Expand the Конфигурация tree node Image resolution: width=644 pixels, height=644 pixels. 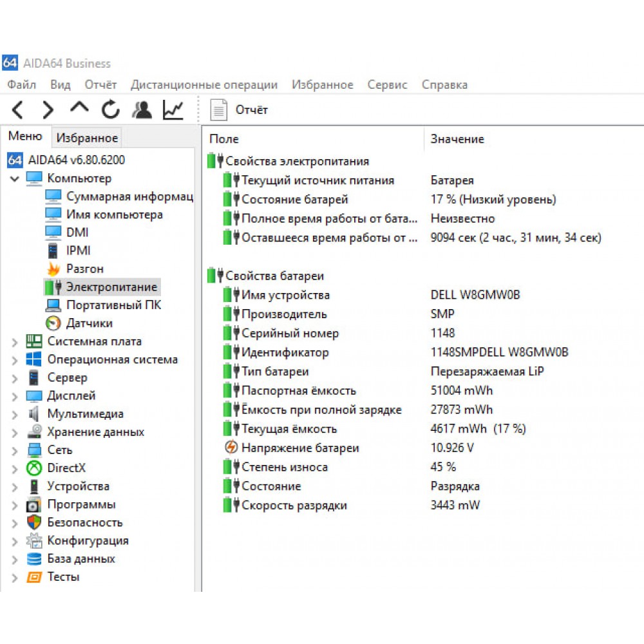coord(15,542)
